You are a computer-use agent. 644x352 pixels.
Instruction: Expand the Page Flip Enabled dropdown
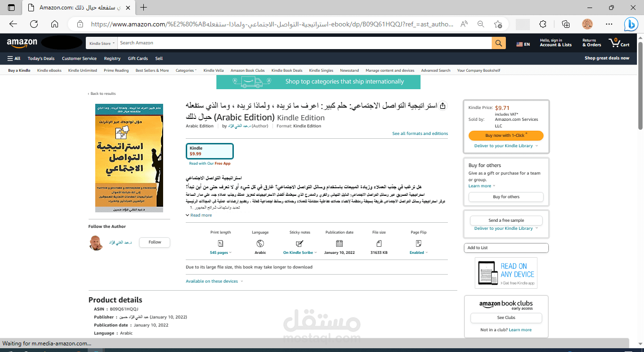419,253
